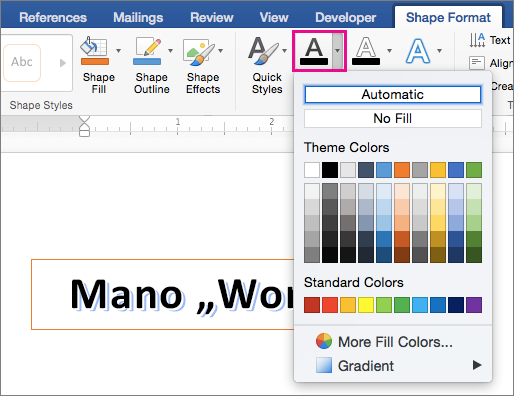The height and width of the screenshot is (396, 514).
Task: Click the Shape Outline pencil icon
Action: click(147, 51)
